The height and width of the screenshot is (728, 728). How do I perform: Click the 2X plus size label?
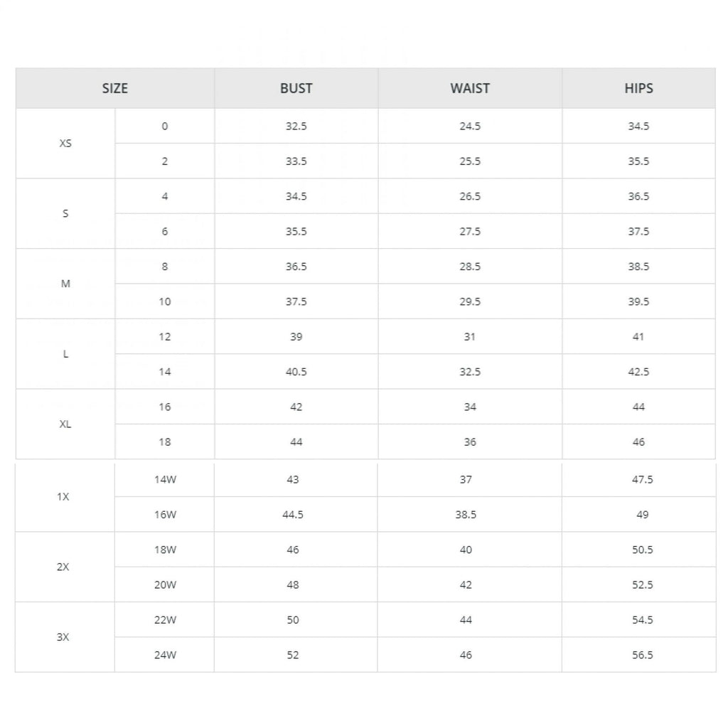pos(63,567)
